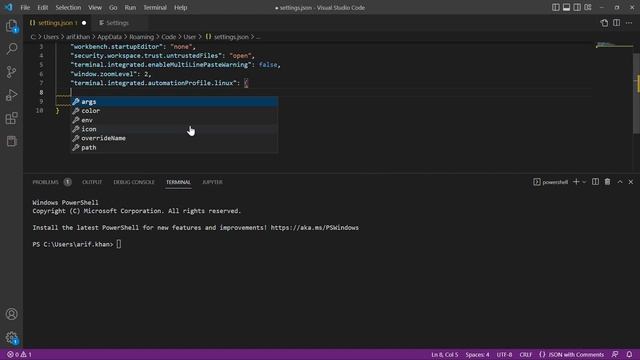Close the bottom panel
The height and width of the screenshot is (360, 640).
[631, 182]
